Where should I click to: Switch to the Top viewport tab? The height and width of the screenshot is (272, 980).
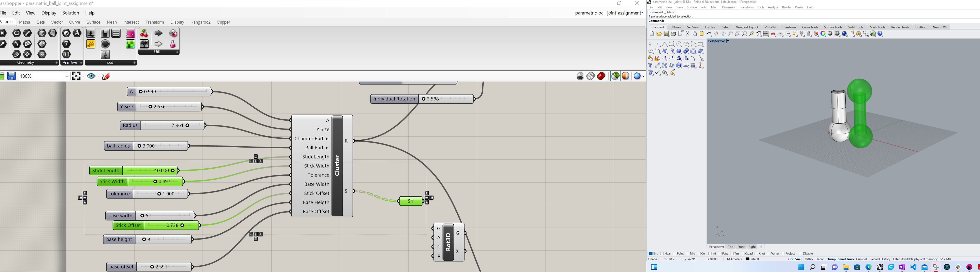[x=730, y=247]
